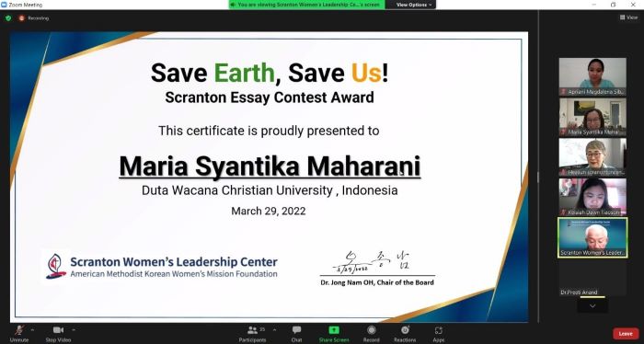
Task: Open the Participants panel
Action: [x=252, y=329]
